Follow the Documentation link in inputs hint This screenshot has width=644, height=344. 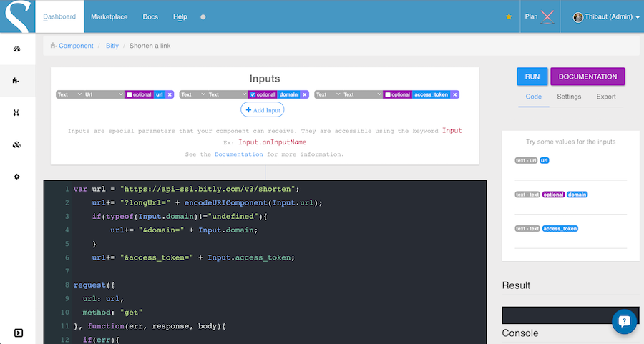tap(238, 154)
